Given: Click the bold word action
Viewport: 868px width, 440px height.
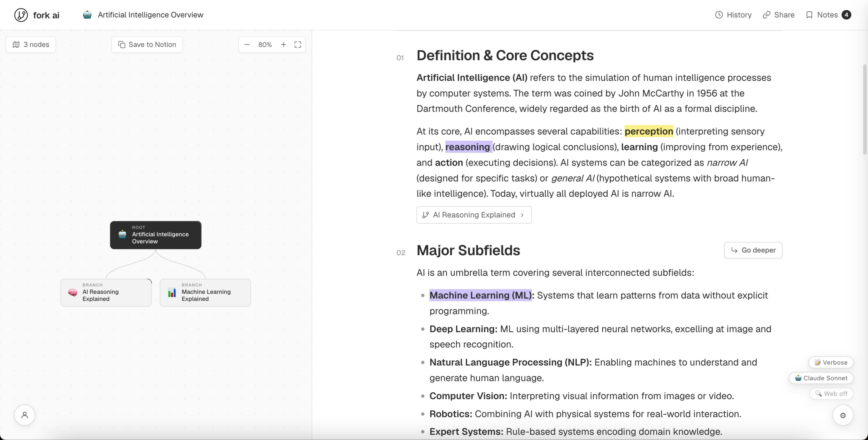Looking at the screenshot, I should 449,163.
